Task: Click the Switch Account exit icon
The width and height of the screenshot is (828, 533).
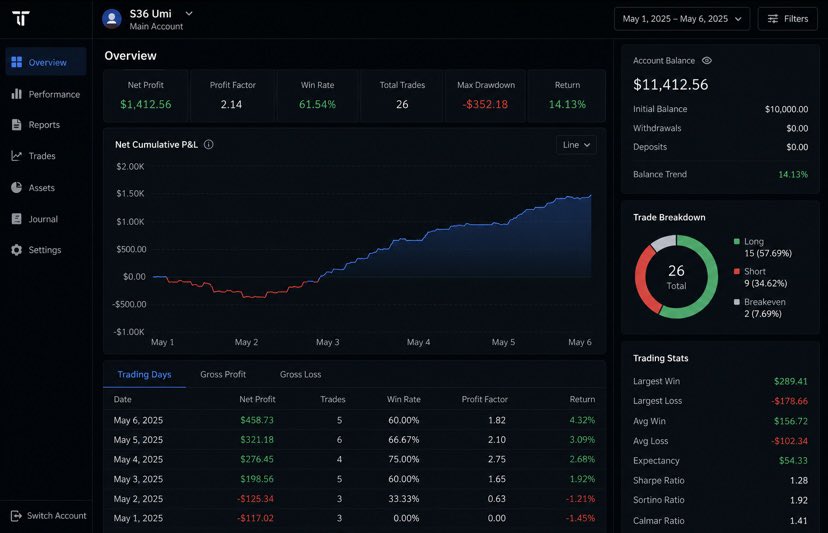Action: pos(16,516)
